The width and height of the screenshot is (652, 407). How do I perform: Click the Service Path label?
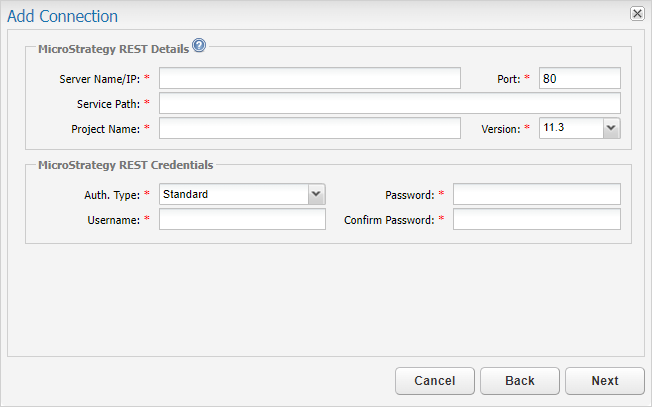tap(109, 104)
